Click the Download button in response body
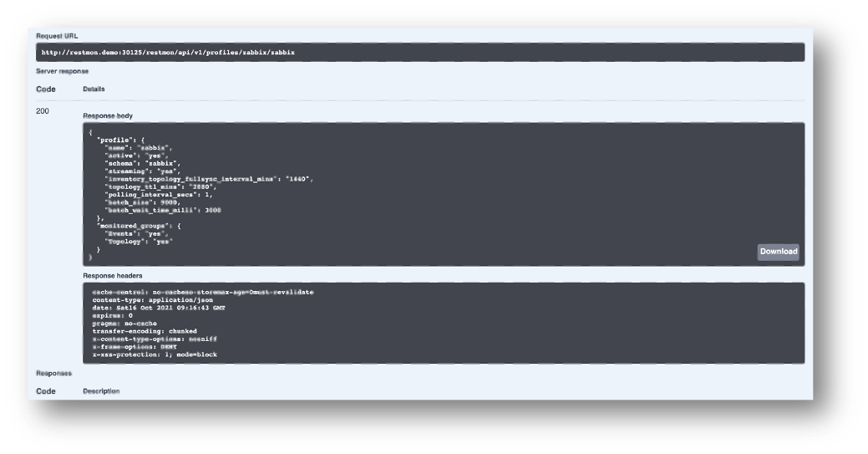Screen dimensions: 868x454 pyautogui.click(x=778, y=252)
